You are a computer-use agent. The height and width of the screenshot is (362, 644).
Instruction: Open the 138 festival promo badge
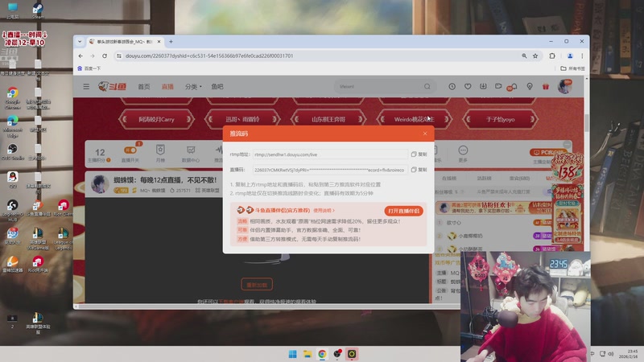pyautogui.click(x=568, y=167)
